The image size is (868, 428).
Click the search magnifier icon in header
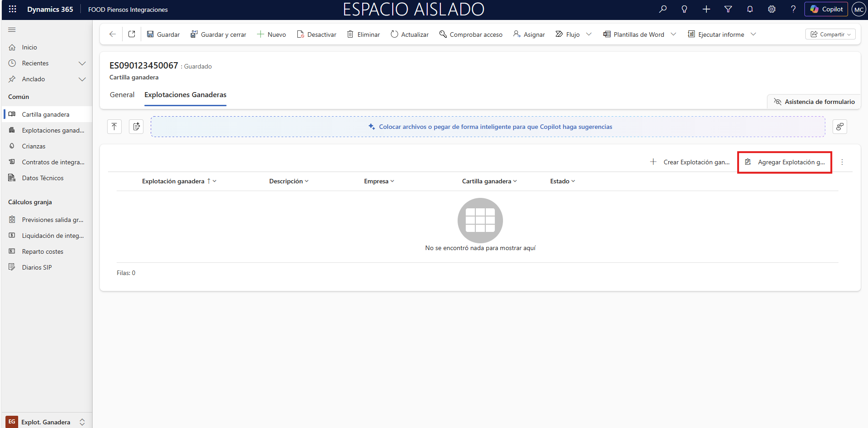tap(663, 9)
